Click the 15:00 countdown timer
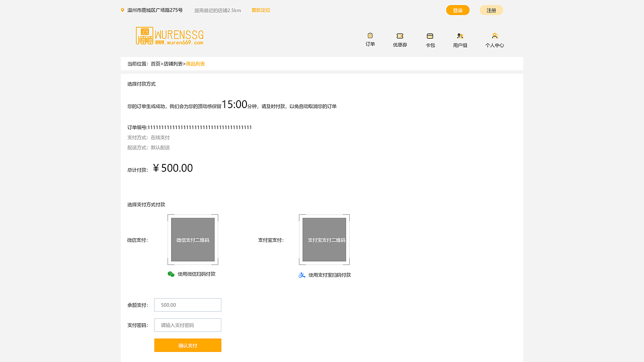 [x=234, y=105]
